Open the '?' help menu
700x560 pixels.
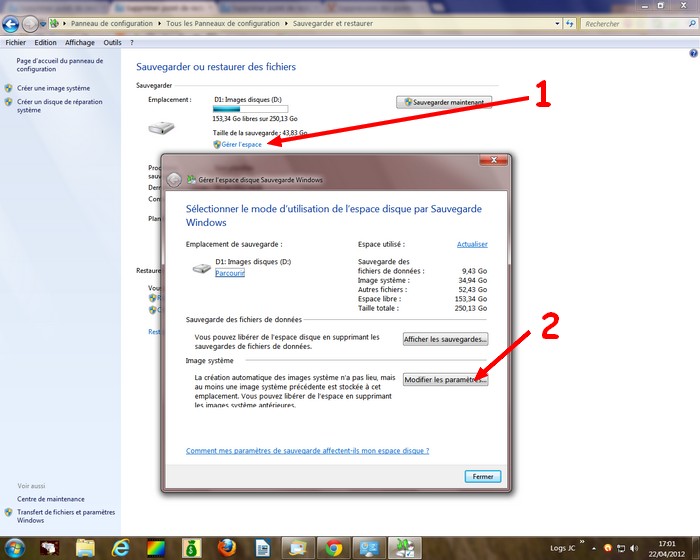click(x=132, y=42)
